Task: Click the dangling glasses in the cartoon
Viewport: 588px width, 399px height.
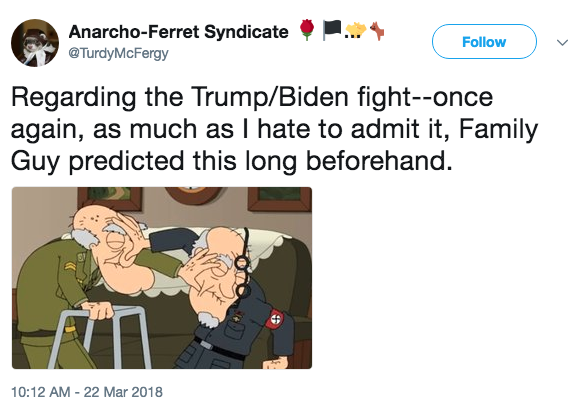Action: tap(243, 264)
